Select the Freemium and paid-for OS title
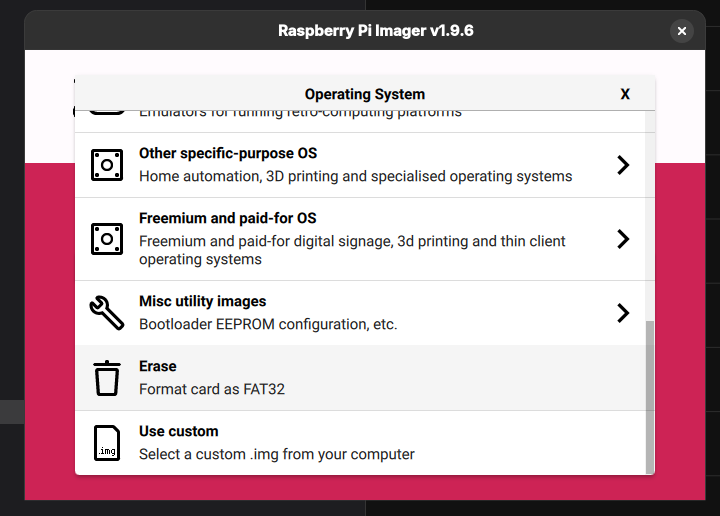This screenshot has width=720, height=516. 228,218
